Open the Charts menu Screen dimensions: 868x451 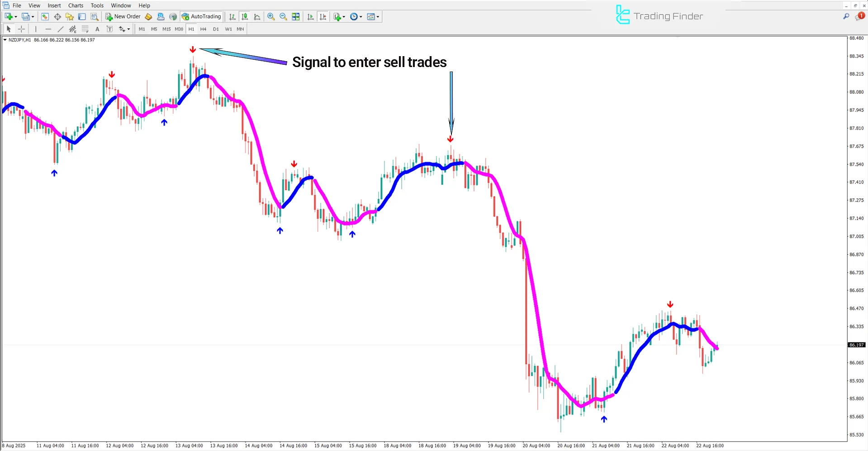(75, 5)
